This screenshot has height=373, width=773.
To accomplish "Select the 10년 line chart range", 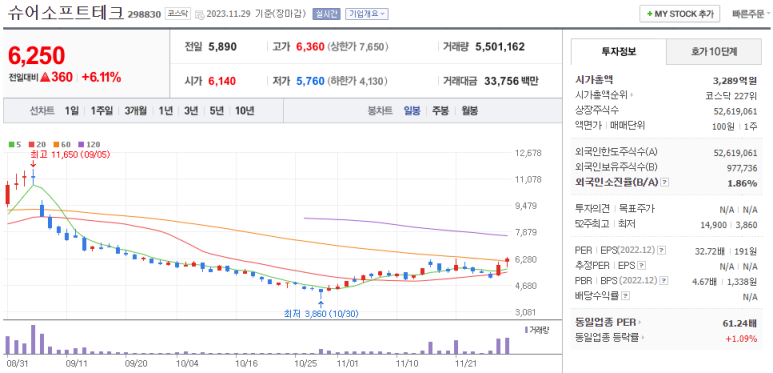I will (245, 111).
